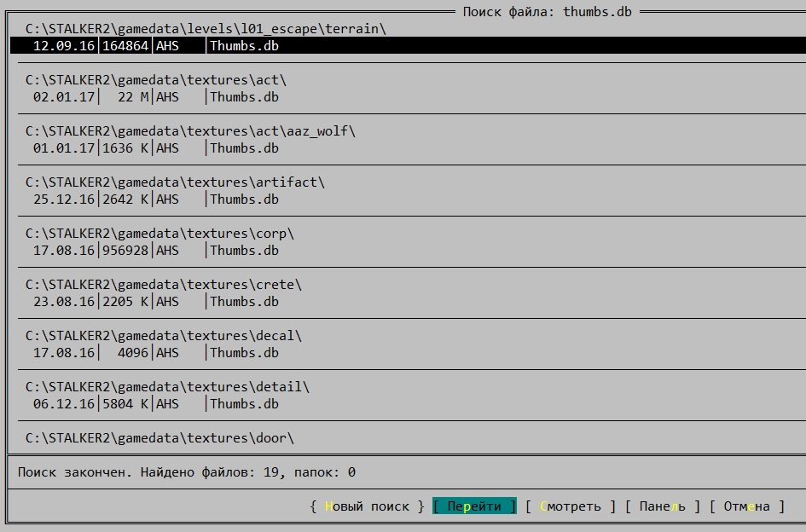Select the 5804 K Thumbs.db in detail
The image size is (806, 532).
click(244, 404)
